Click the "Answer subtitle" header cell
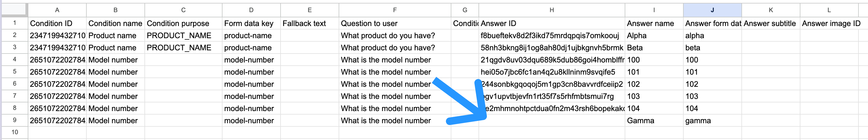868x140 pixels. coord(770,23)
